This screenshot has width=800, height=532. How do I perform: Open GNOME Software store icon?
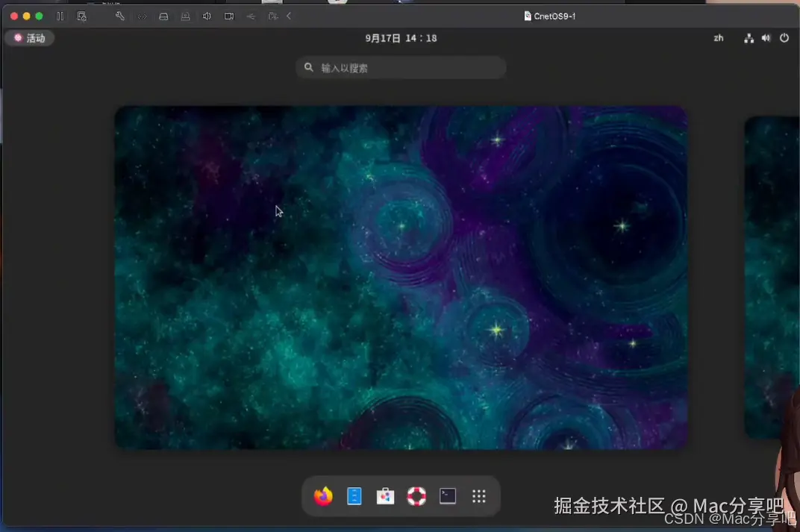(385, 495)
